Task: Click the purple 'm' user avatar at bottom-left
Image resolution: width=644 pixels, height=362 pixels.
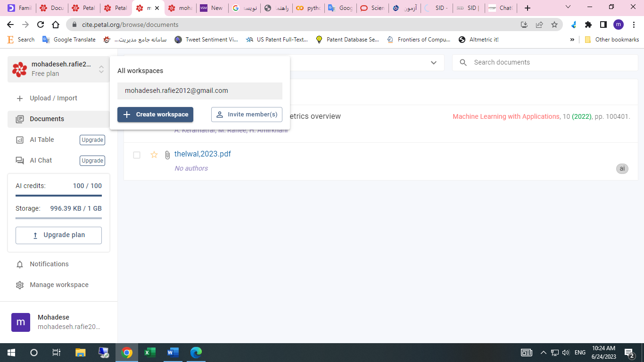Action: [21, 322]
